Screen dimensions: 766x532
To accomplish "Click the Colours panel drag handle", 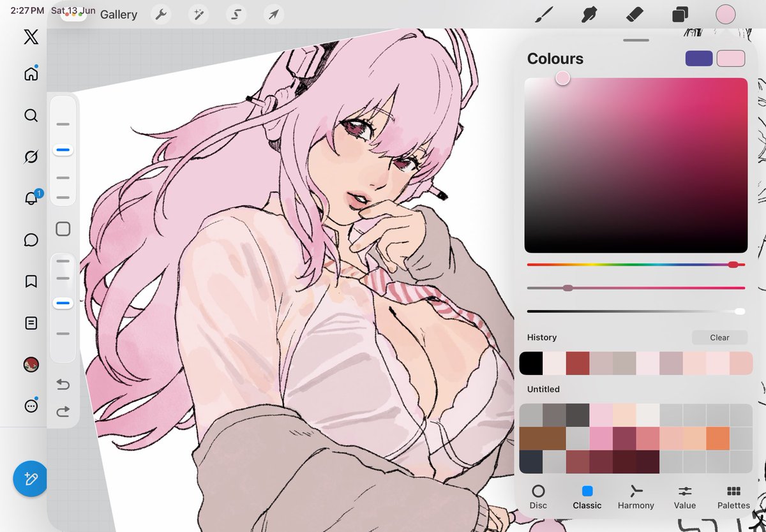I will 636,40.
